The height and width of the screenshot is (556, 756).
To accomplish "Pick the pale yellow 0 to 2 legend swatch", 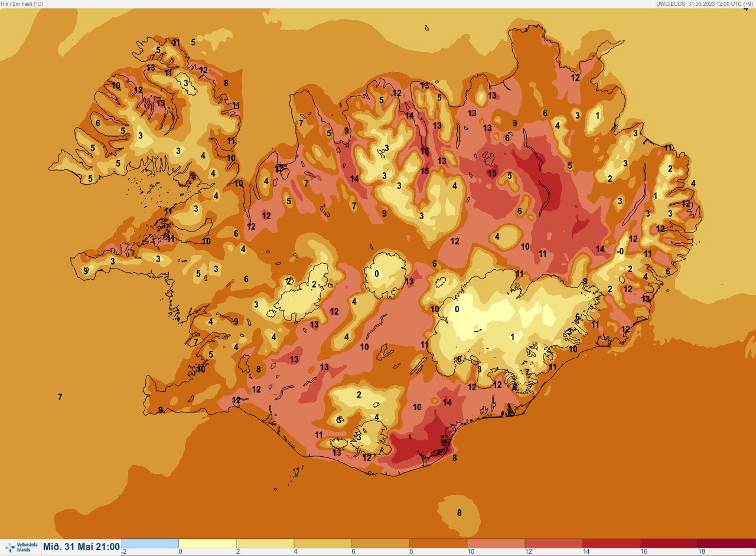I will click(x=207, y=543).
